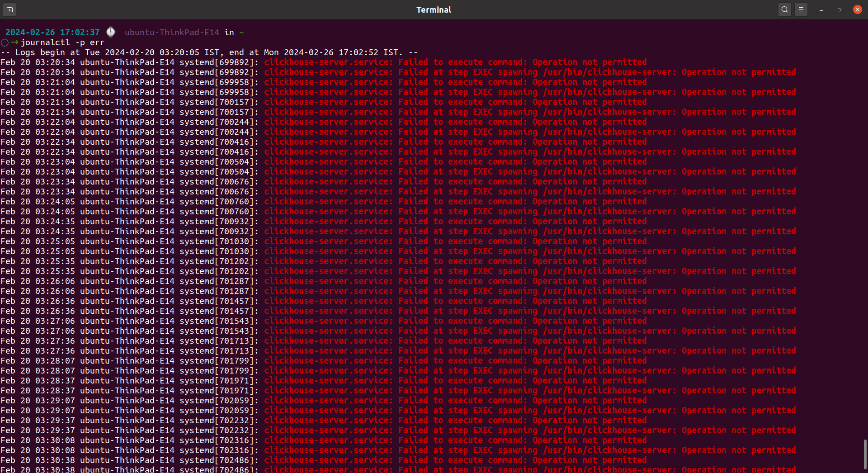Open terminal search
Image resolution: width=868 pixels, height=473 pixels.
click(785, 9)
